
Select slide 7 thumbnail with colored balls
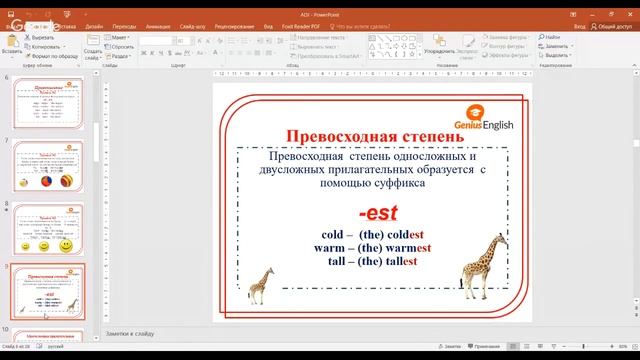point(48,166)
